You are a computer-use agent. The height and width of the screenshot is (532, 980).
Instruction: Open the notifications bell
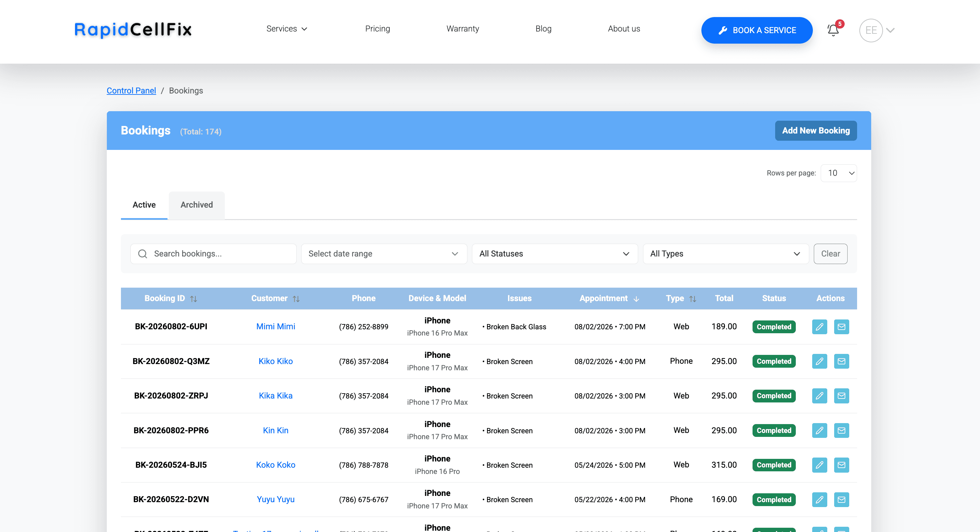point(833,30)
